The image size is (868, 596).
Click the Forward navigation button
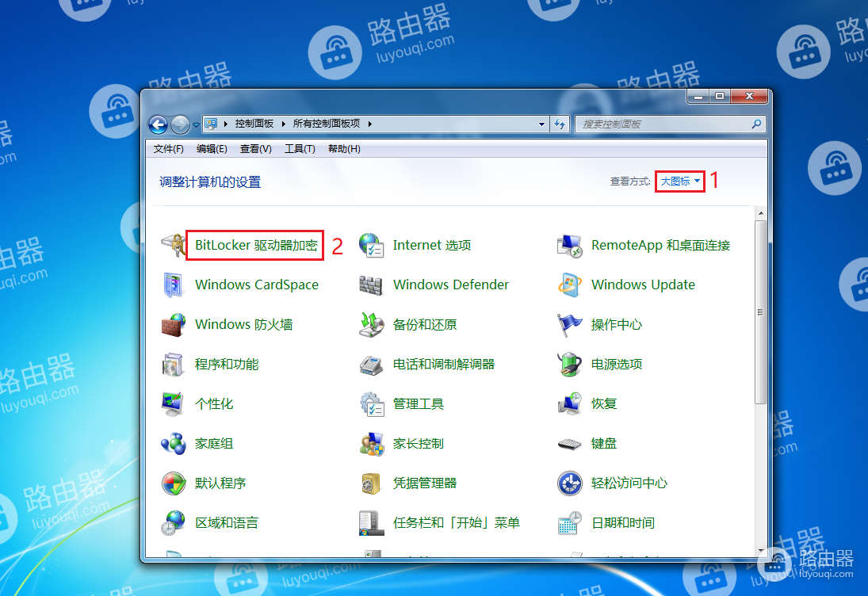pos(180,124)
